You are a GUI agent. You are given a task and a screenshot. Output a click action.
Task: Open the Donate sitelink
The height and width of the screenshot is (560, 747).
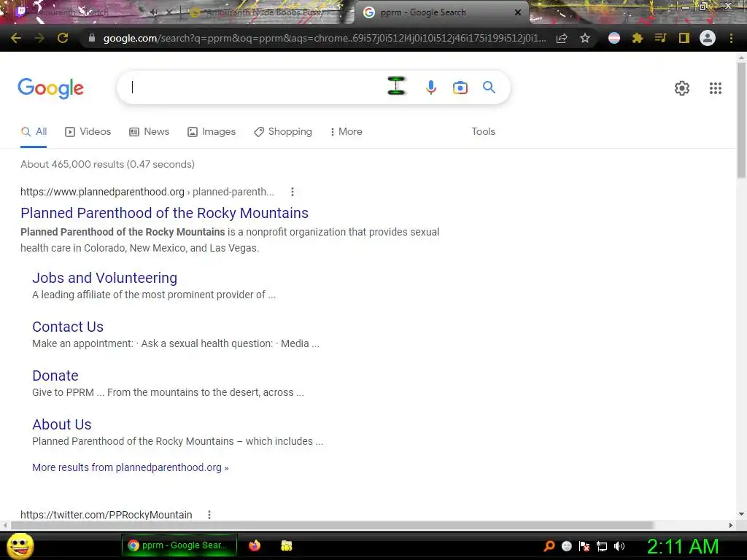point(55,376)
